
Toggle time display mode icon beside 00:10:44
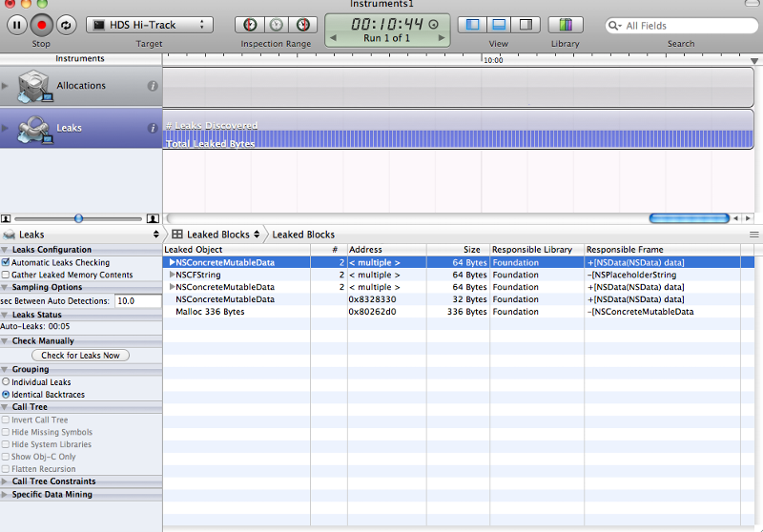(x=433, y=25)
